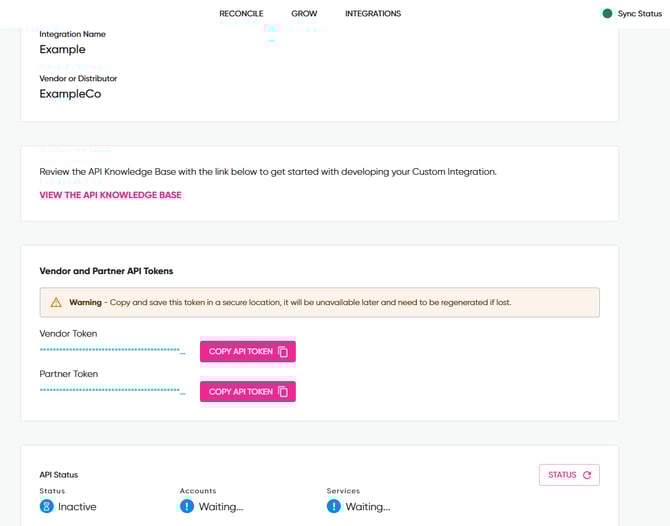
Task: Open the INTEGRATIONS menu
Action: click(x=373, y=14)
